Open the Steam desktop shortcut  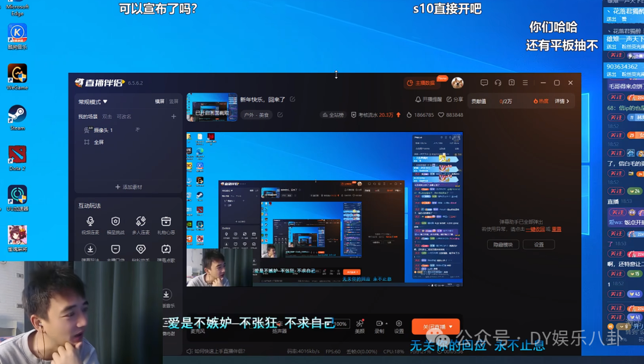click(x=17, y=118)
